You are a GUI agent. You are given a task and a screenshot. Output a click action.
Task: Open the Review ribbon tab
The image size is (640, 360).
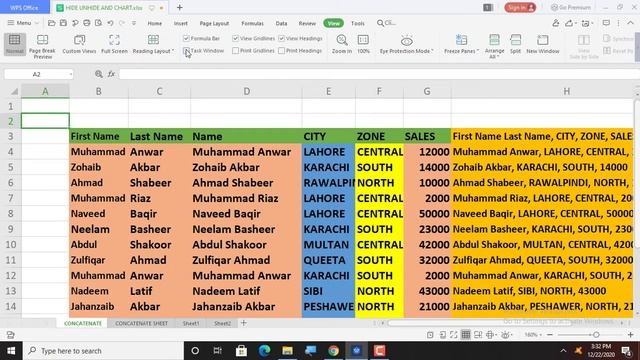pyautogui.click(x=307, y=23)
